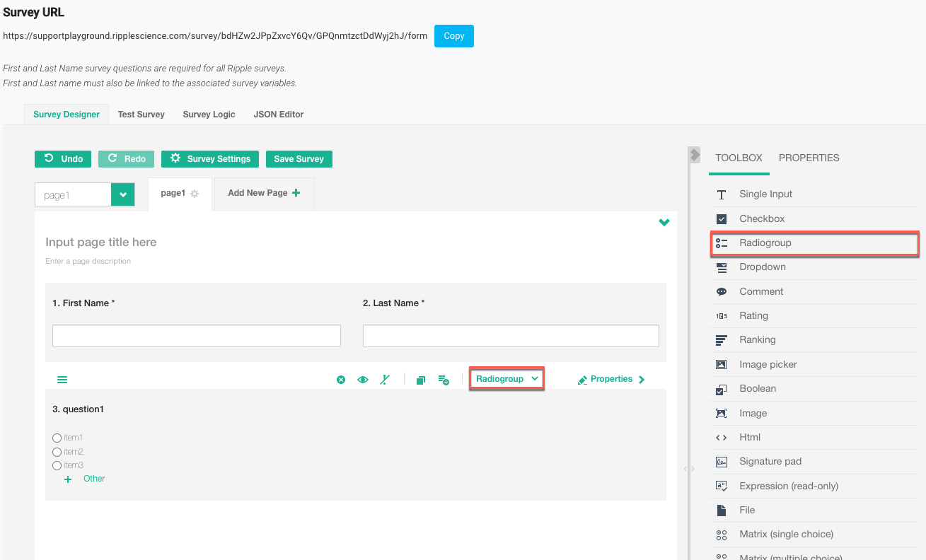Select the item3 radio button
Viewport: 926px width, 560px height.
pyautogui.click(x=57, y=465)
